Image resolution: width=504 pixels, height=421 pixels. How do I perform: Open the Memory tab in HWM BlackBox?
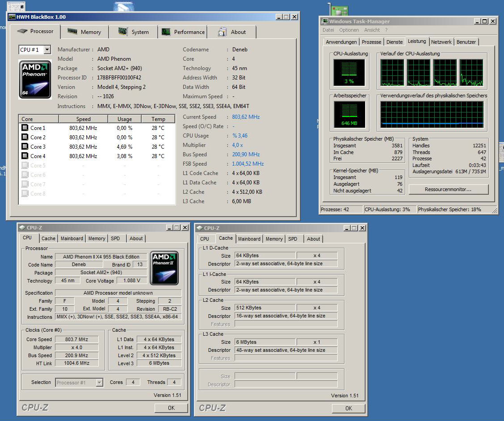click(85, 32)
